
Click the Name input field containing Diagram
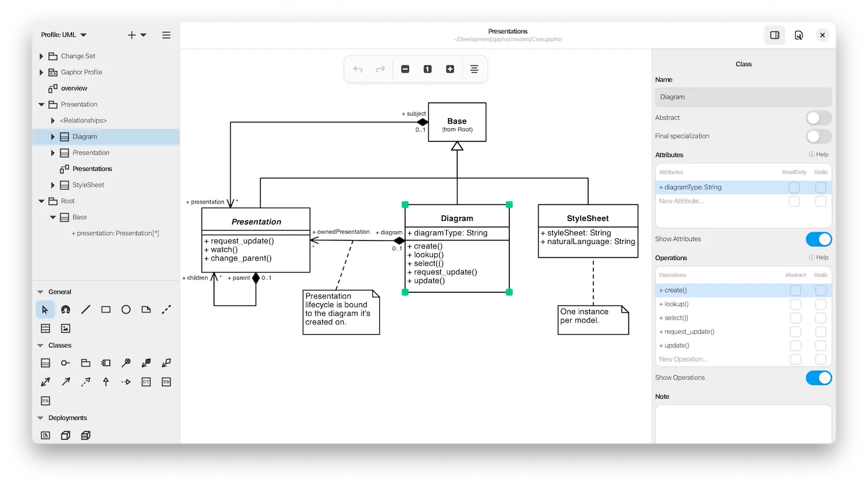click(x=743, y=97)
